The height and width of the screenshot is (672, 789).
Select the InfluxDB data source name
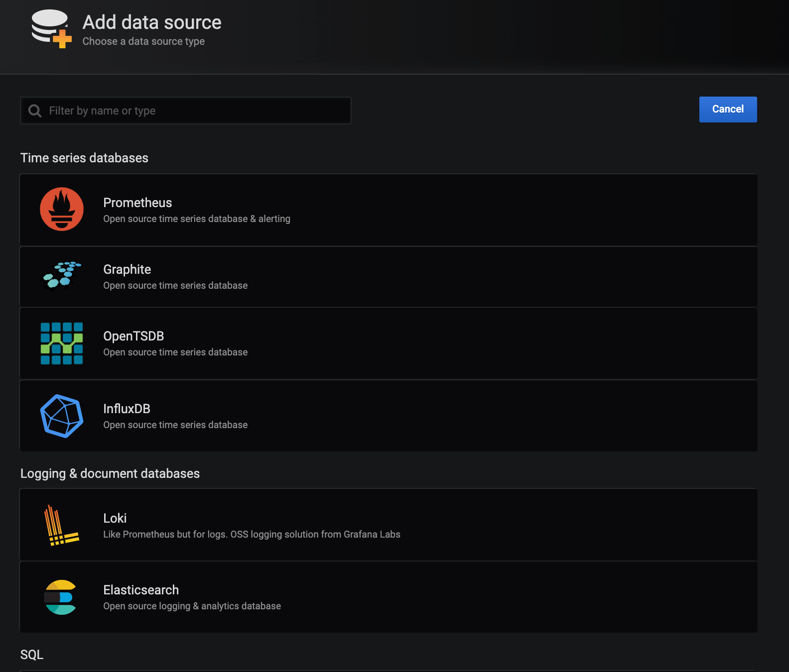coord(127,409)
